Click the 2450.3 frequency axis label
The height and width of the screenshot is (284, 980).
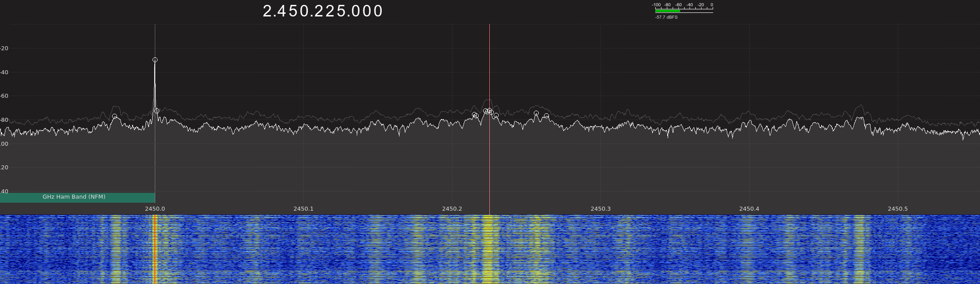pos(601,209)
